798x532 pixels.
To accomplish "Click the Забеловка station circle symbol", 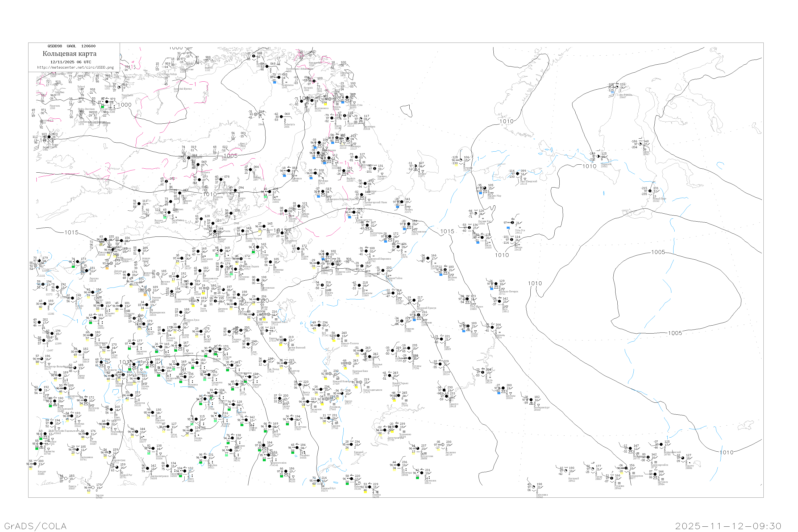I will click(x=534, y=487).
